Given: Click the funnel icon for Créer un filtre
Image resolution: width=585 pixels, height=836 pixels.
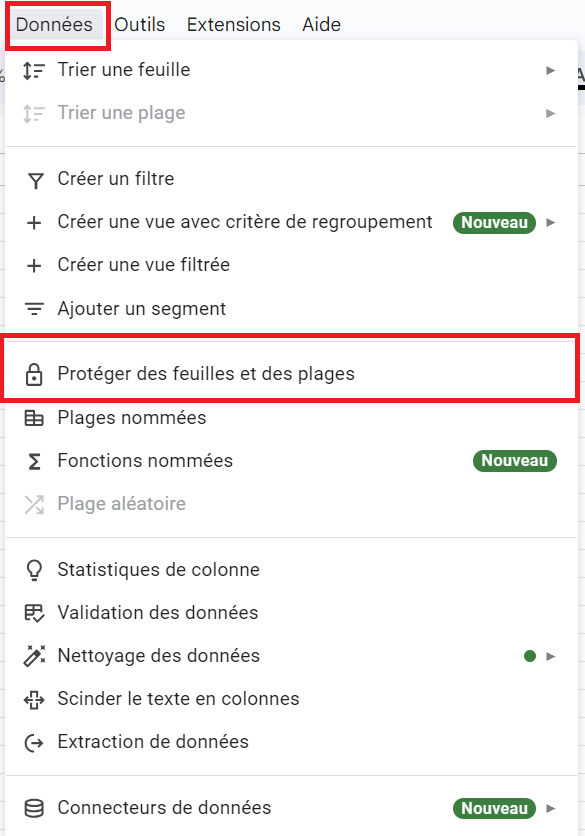Looking at the screenshot, I should pos(35,180).
